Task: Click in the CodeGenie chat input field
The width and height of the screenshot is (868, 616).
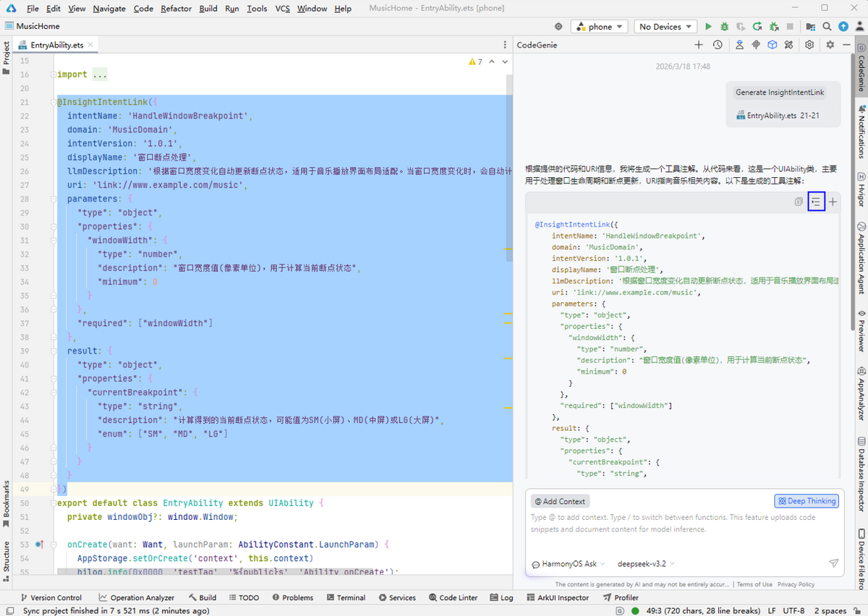Action: [684, 535]
